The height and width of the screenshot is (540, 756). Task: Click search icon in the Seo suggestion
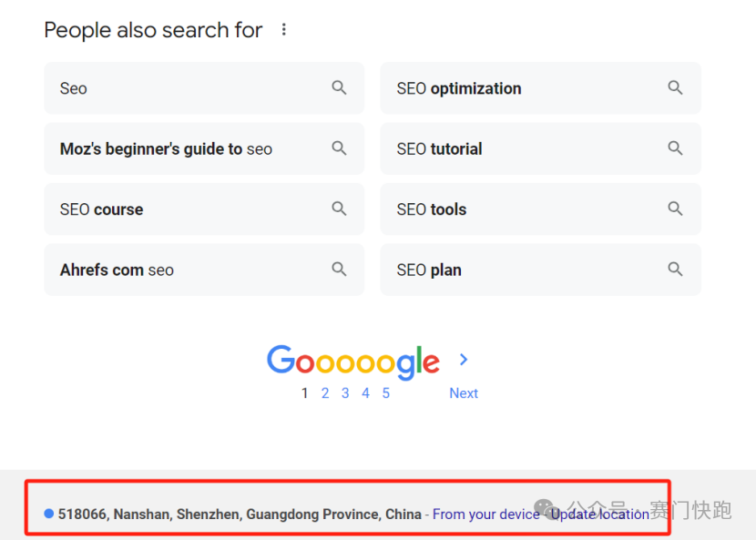click(339, 88)
